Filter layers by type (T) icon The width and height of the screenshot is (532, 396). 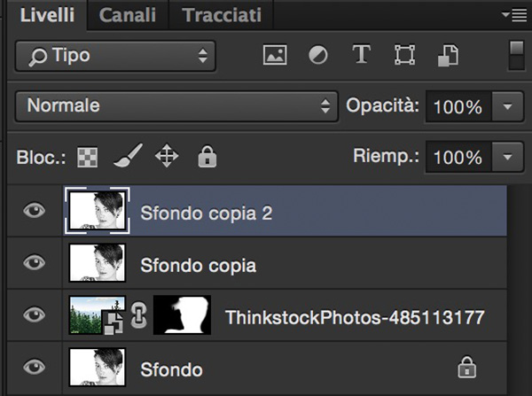pyautogui.click(x=361, y=54)
